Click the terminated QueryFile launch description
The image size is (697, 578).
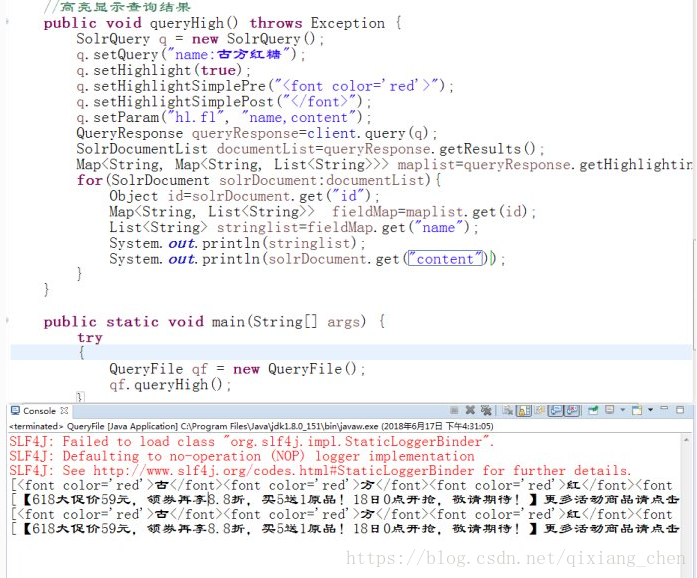[251, 426]
